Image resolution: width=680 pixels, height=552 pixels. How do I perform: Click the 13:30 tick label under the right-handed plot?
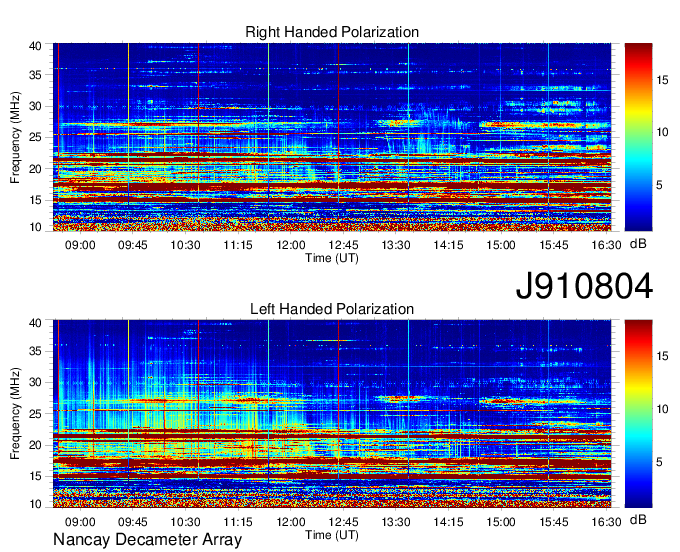396,245
